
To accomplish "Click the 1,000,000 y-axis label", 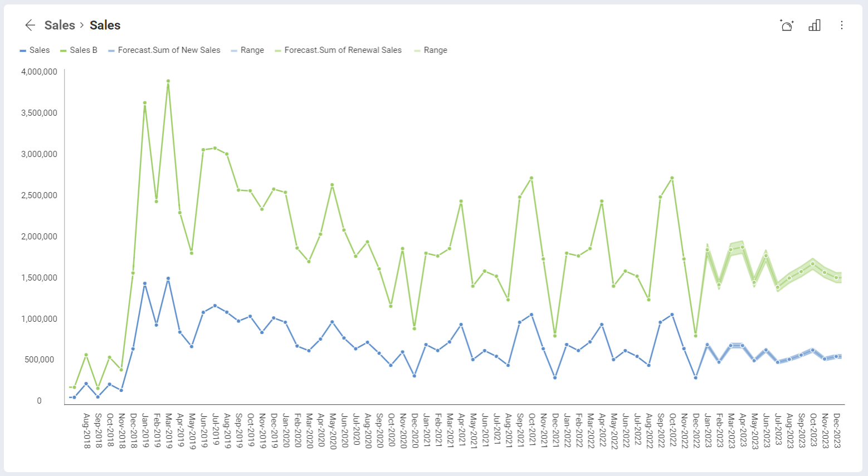I will click(39, 319).
